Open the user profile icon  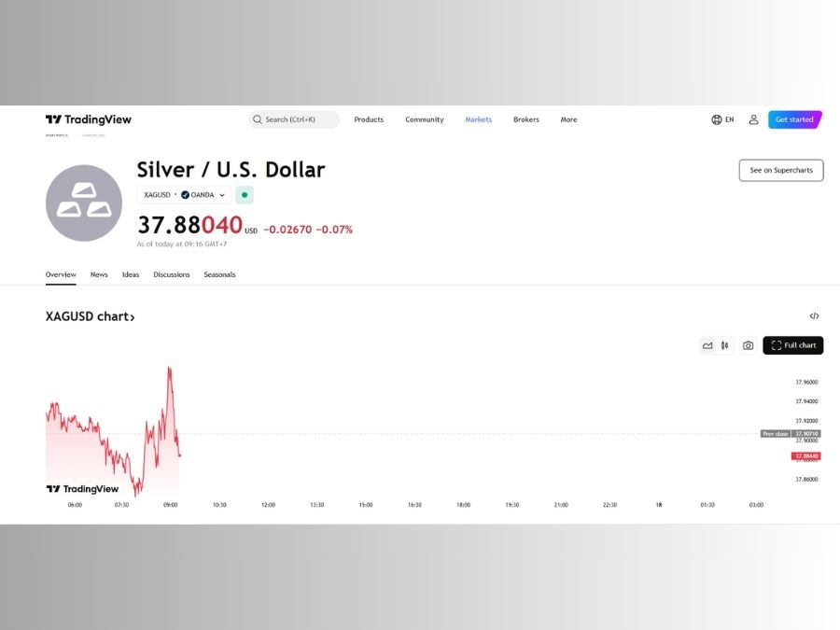753,119
